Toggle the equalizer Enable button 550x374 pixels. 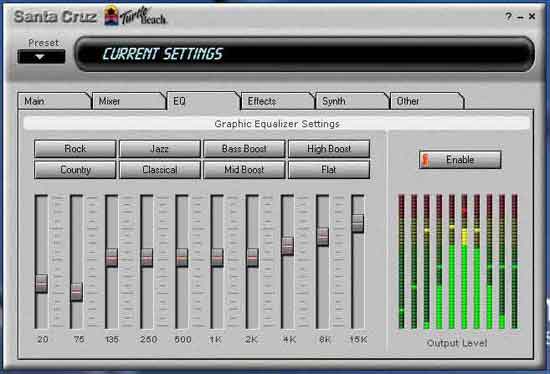tap(460, 160)
